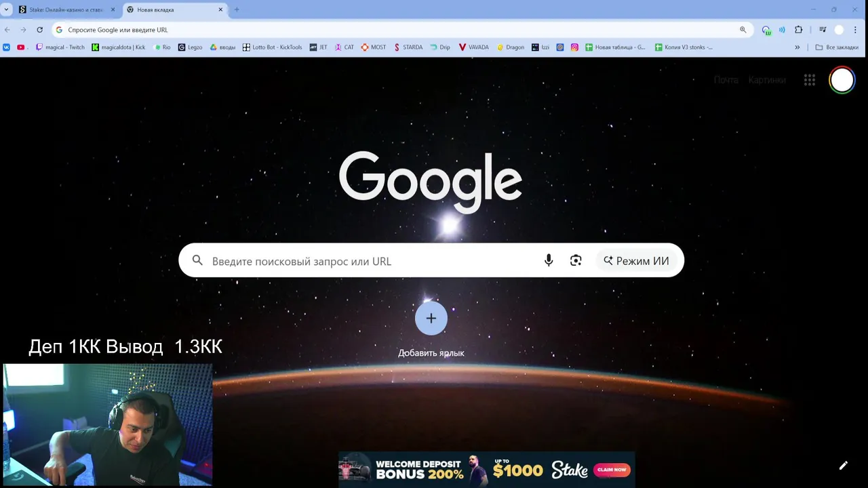Open the STARDA bookmark
Viewport: 868px width, 488px height.
[x=408, y=47]
